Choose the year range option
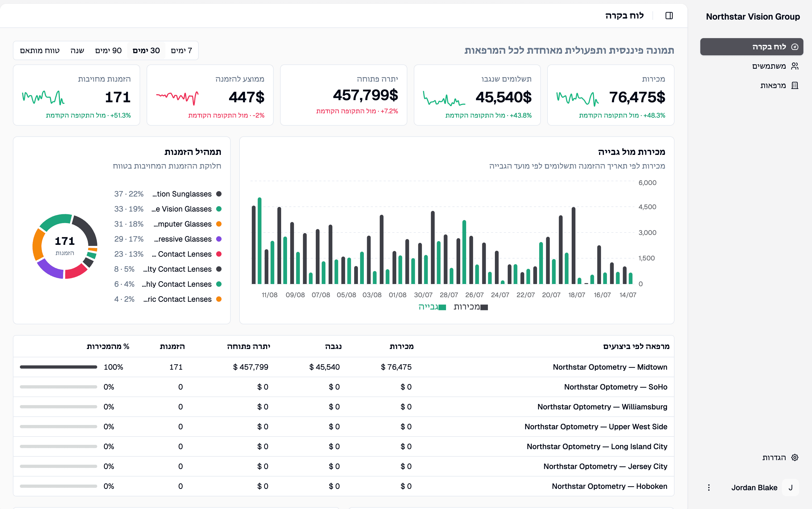Image resolution: width=812 pixels, height=509 pixels. (77, 50)
